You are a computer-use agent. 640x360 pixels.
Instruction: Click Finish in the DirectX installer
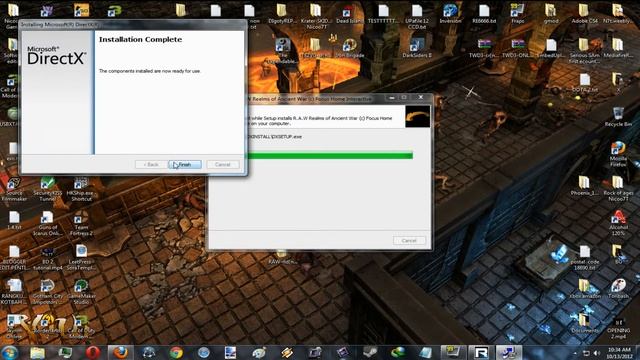click(185, 164)
